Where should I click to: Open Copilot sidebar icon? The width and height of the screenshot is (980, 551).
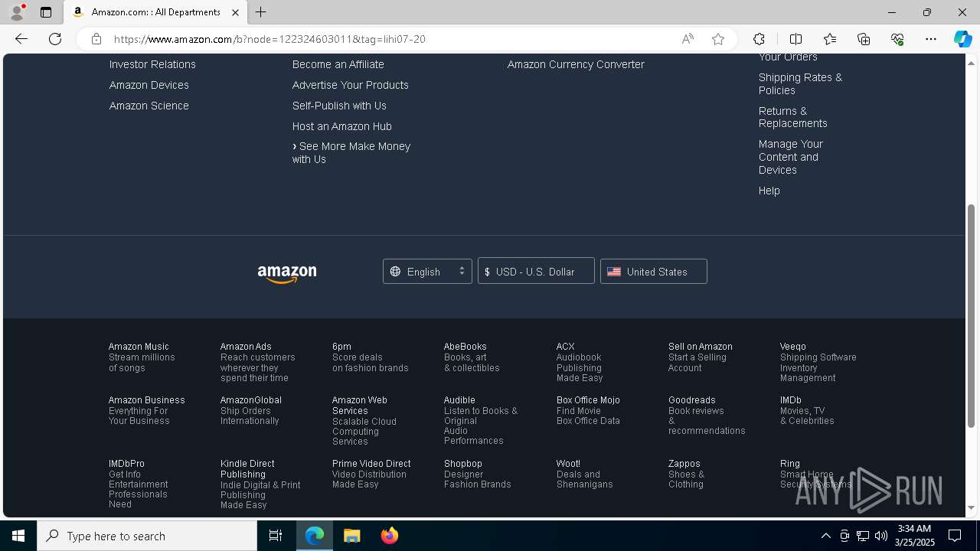coord(962,39)
